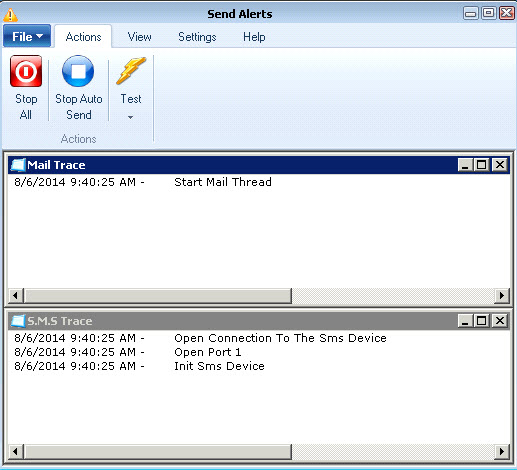Viewport: 517px width, 470px height.
Task: Click Mail Trace scrollbar right arrow
Action: [x=502, y=296]
